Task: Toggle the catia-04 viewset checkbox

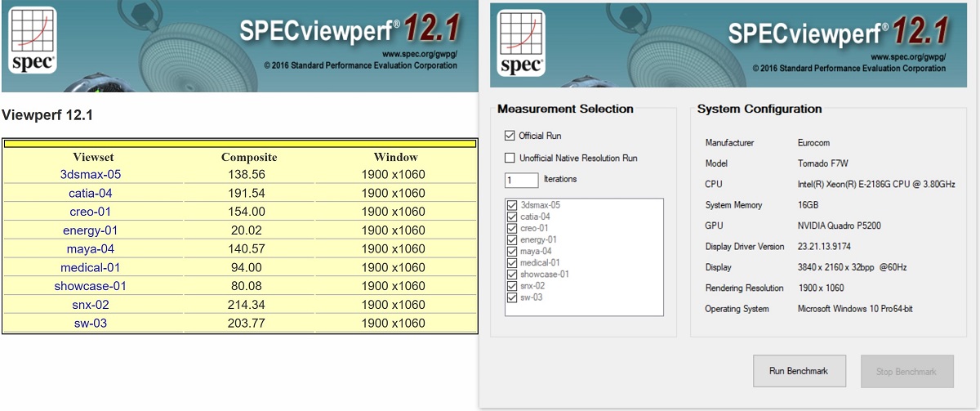Action: point(512,217)
